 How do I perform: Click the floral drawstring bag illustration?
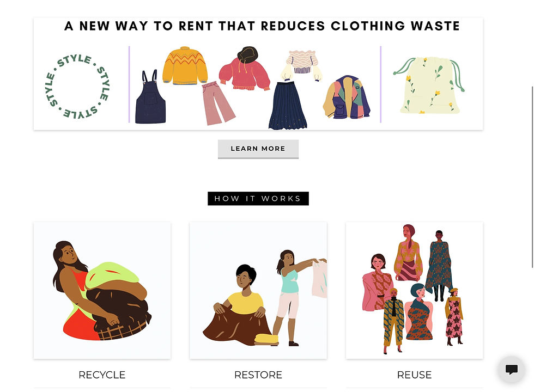(x=429, y=85)
